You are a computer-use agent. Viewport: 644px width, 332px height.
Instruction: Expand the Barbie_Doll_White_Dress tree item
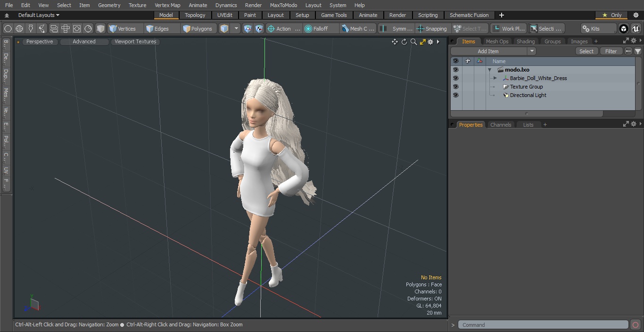[x=495, y=78]
